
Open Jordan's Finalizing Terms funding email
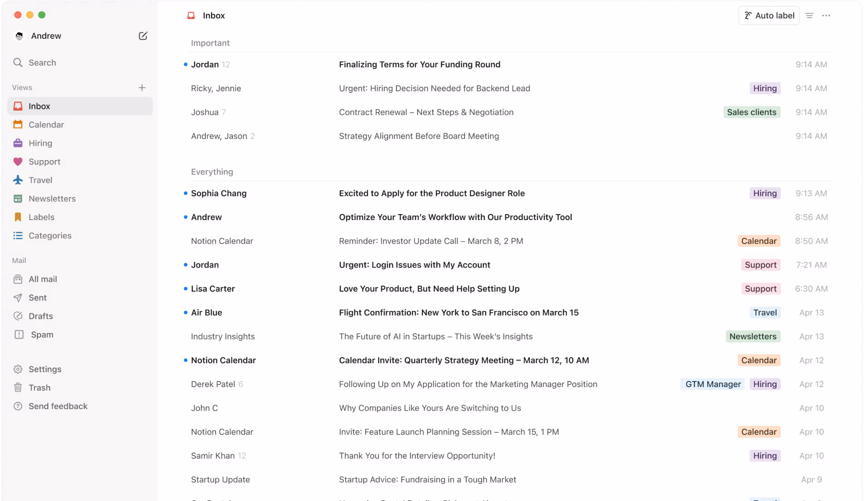(x=419, y=65)
